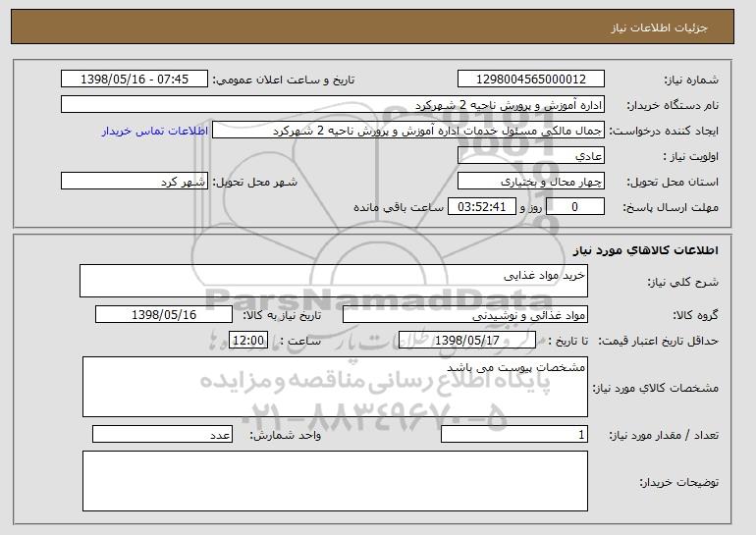Select the ساعت field showing 12:00
Viewport: 756px width, 535px height.
248,341
